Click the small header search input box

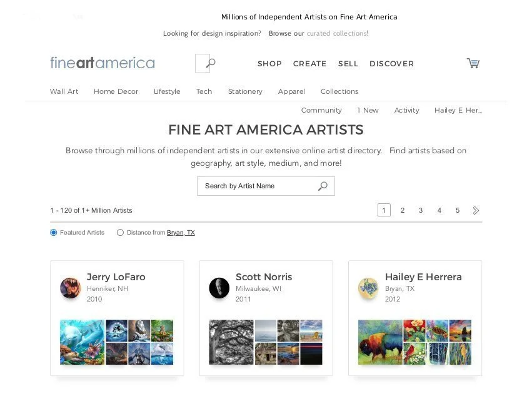click(202, 63)
